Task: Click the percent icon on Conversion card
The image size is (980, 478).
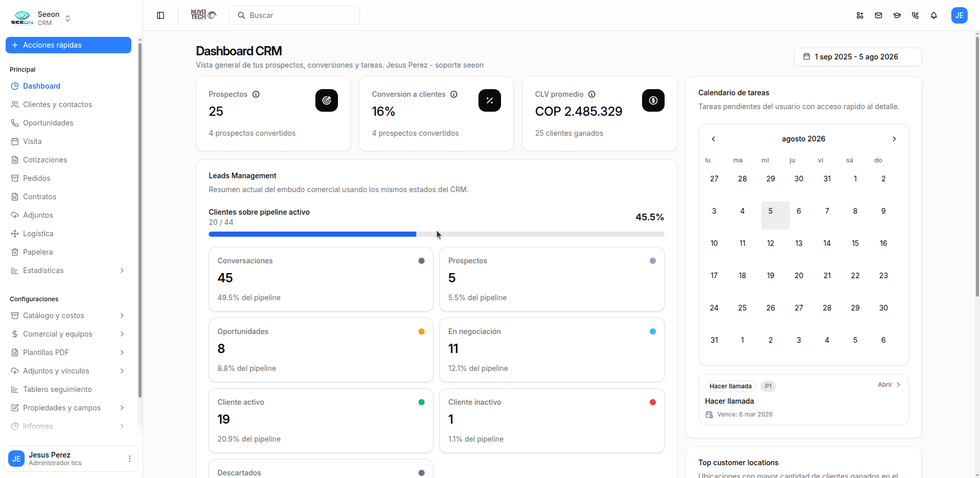Action: click(490, 100)
